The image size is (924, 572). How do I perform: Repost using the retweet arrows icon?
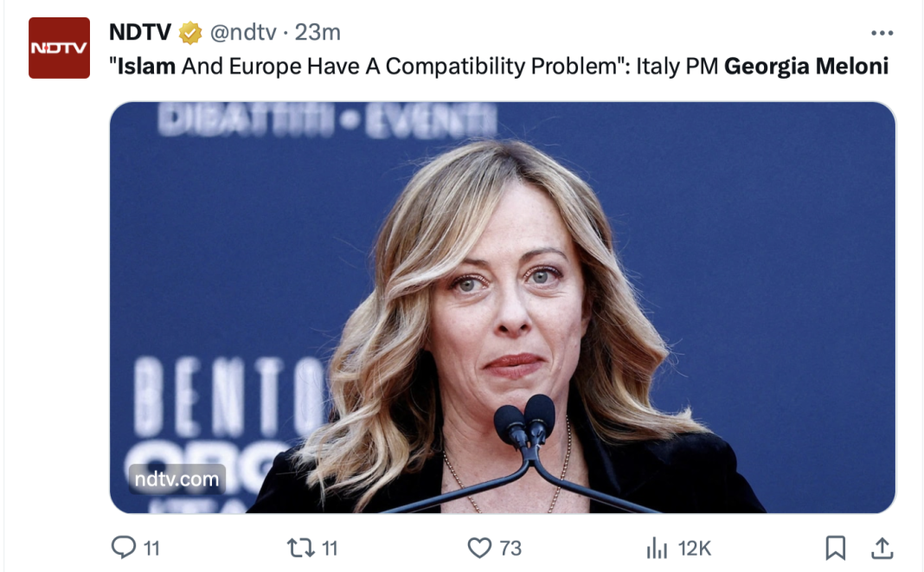click(x=300, y=547)
